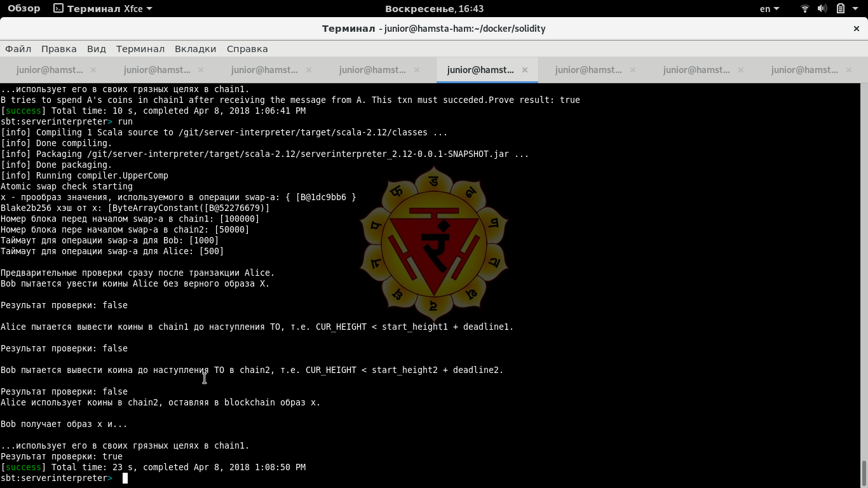Click the 'Atomic swap check starting' line
The image size is (868, 488).
click(x=67, y=186)
